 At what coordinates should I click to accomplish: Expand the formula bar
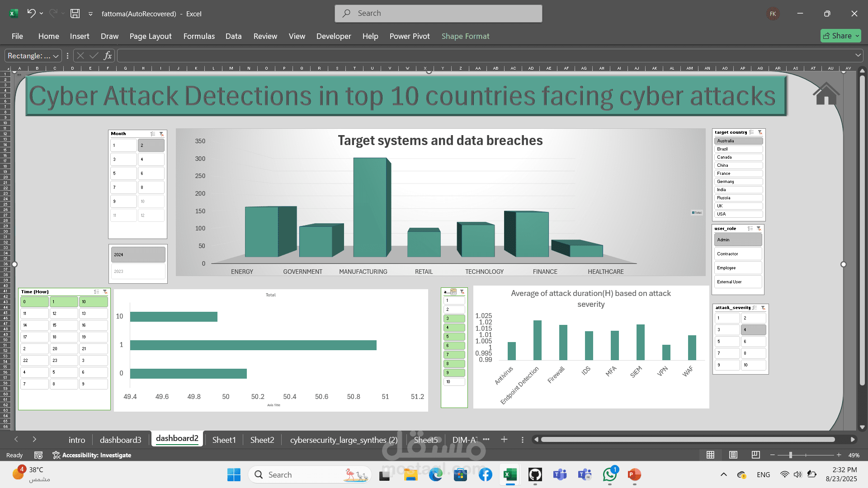click(858, 56)
